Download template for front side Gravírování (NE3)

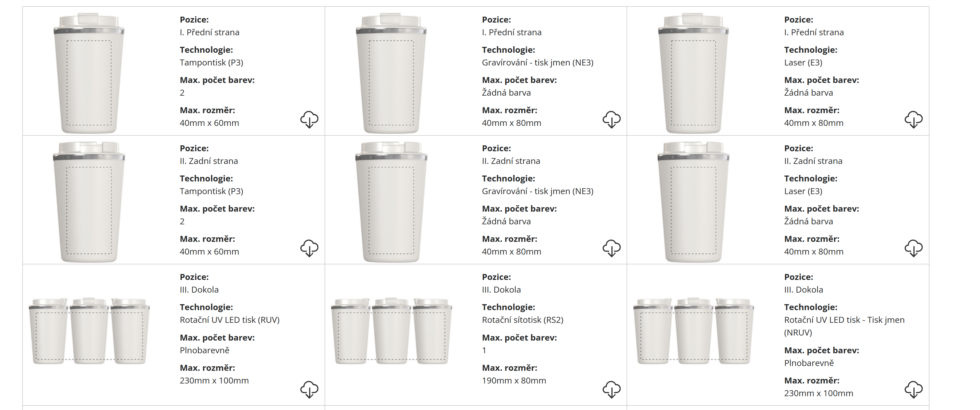pos(611,119)
